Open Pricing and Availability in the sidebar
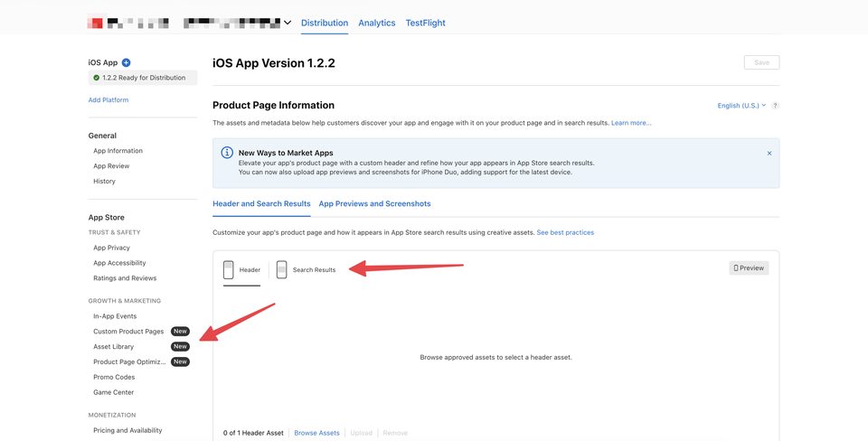Viewport: 868px width, 441px height. pyautogui.click(x=127, y=430)
